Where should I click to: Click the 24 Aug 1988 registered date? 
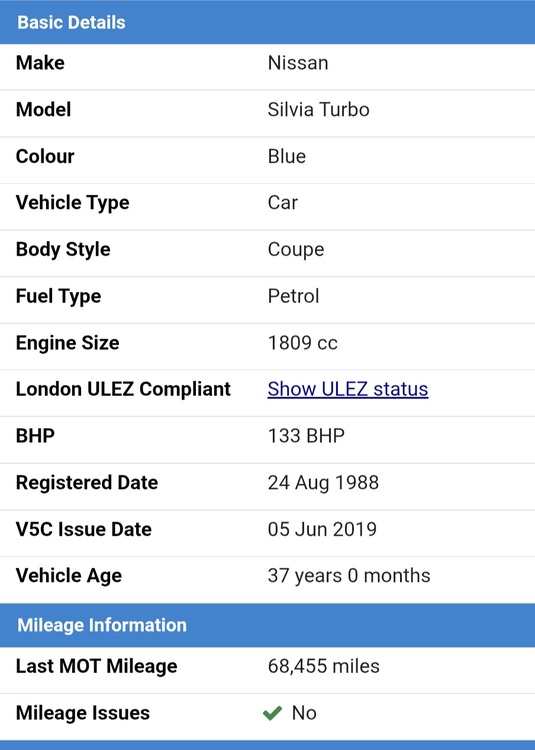[323, 483]
